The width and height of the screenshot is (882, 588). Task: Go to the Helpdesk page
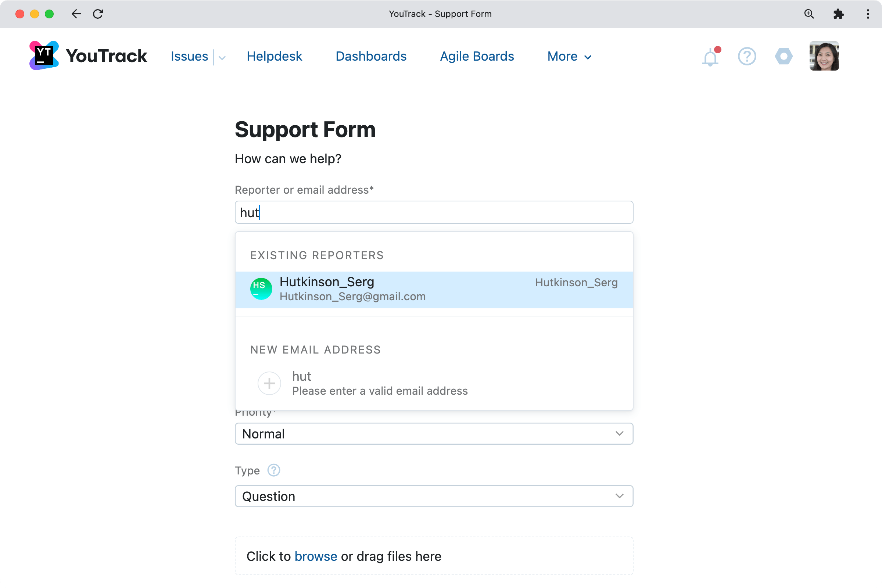tap(274, 56)
